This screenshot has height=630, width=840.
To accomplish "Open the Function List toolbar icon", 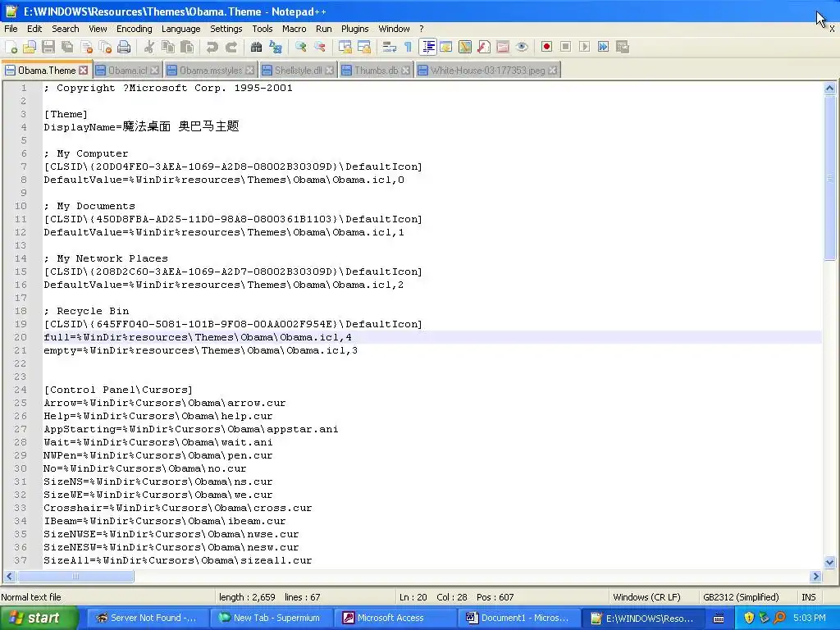I will pos(484,47).
